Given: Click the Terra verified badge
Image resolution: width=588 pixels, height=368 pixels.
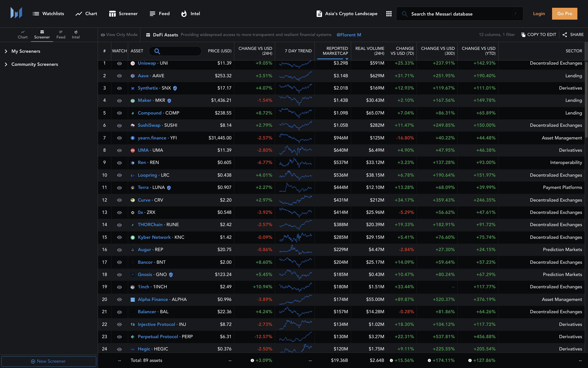Looking at the screenshot, I should pyautogui.click(x=169, y=188).
